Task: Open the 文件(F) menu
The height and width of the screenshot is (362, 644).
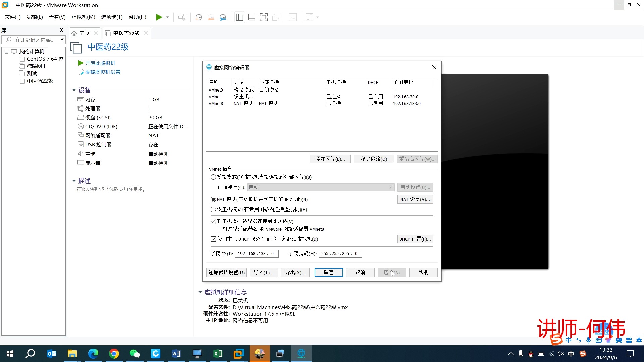Action: pos(13,17)
